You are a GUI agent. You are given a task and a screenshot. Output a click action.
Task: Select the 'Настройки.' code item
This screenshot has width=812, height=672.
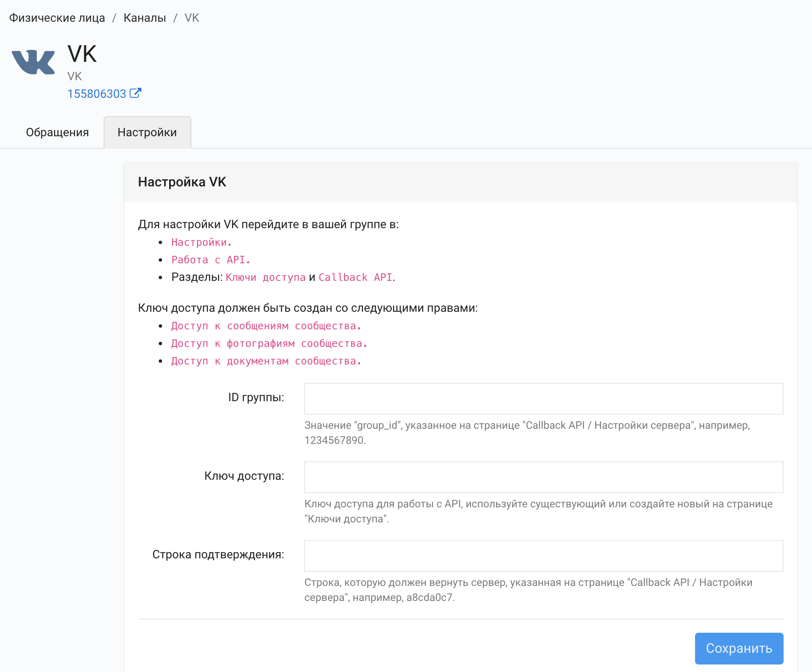click(201, 242)
